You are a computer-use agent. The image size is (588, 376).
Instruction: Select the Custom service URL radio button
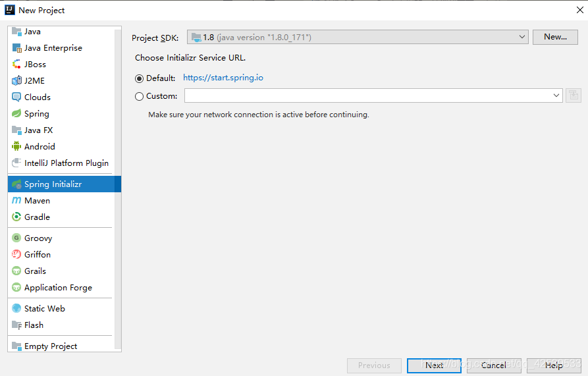(139, 96)
